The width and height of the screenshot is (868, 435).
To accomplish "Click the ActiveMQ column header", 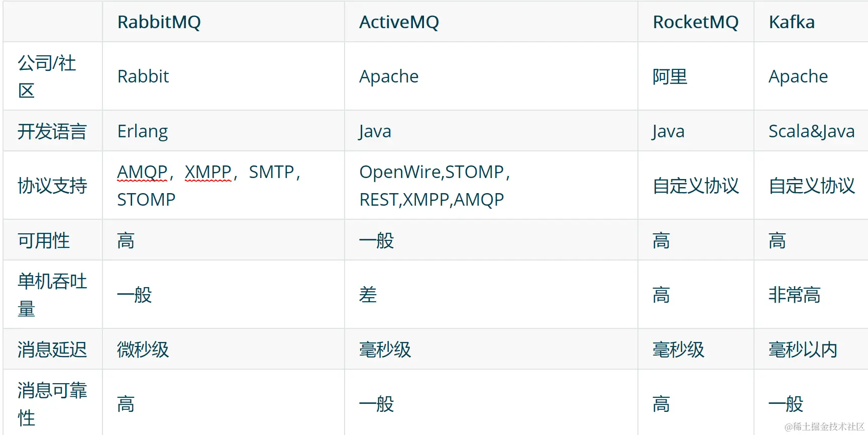I will point(399,22).
